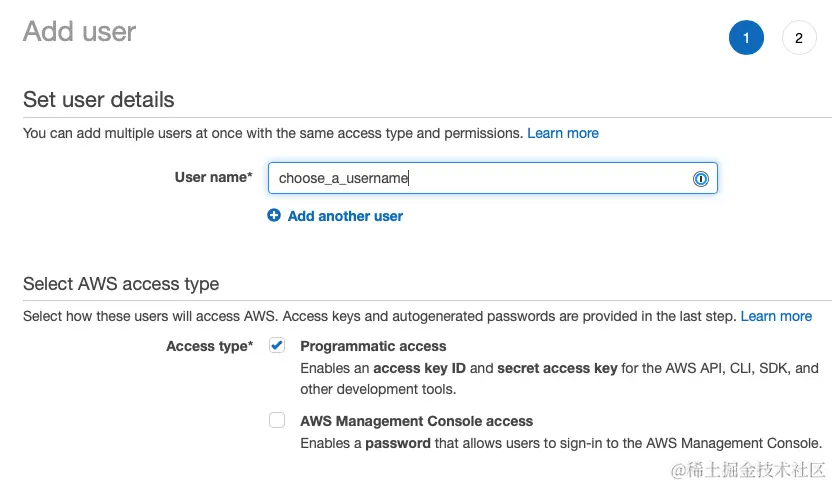Click the bold 'password' word in console description
Viewport: 832px width, 486px height.
[x=398, y=443]
